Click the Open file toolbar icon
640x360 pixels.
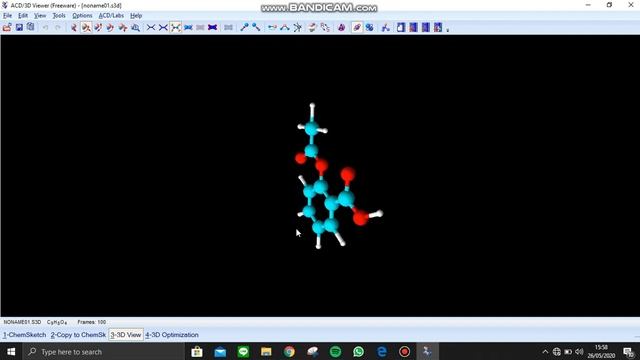7,27
